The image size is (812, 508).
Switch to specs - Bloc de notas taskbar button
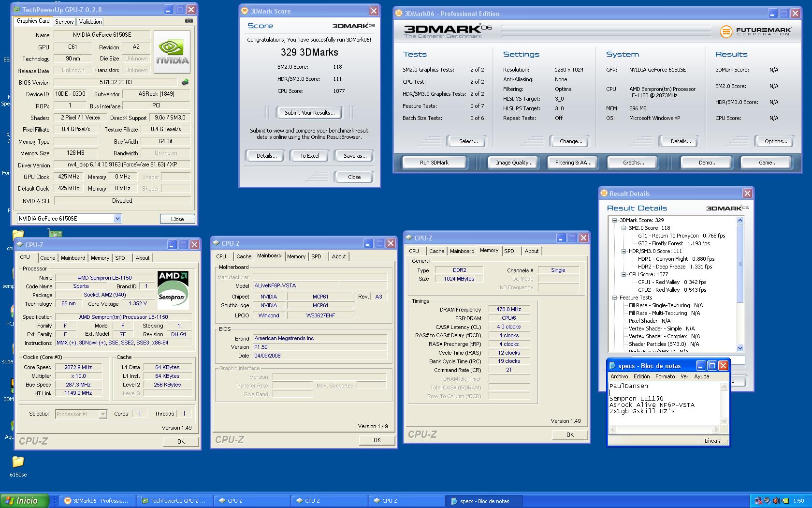click(484, 501)
